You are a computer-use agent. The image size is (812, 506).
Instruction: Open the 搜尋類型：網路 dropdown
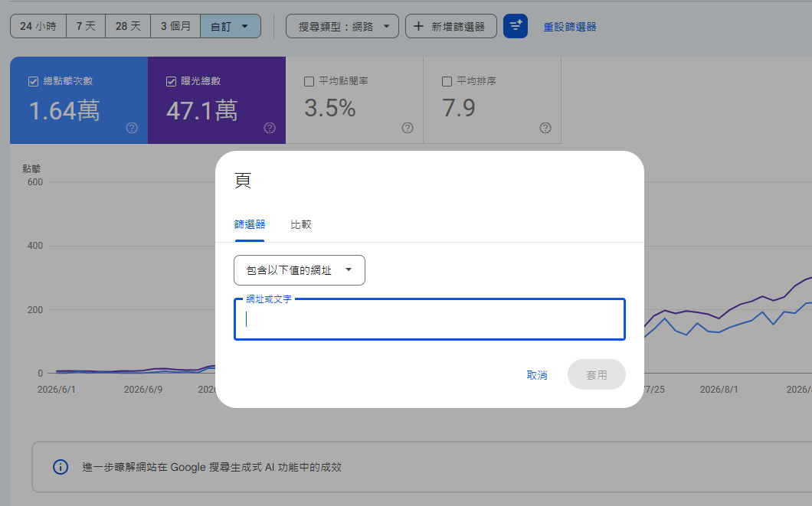[x=342, y=26]
